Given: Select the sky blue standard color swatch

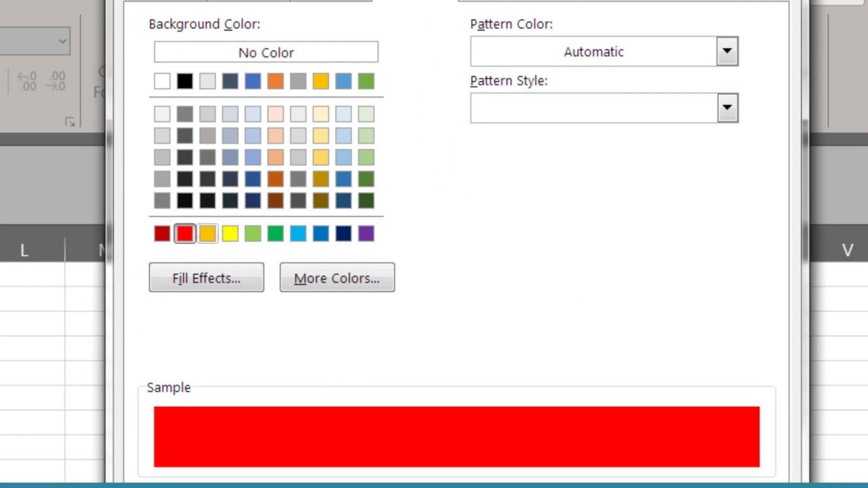Looking at the screenshot, I should (x=298, y=233).
